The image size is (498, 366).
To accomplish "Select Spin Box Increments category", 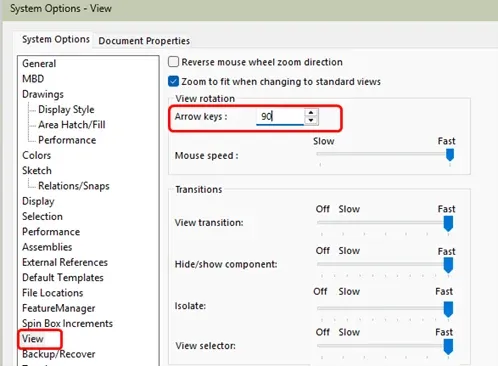I will click(67, 324).
